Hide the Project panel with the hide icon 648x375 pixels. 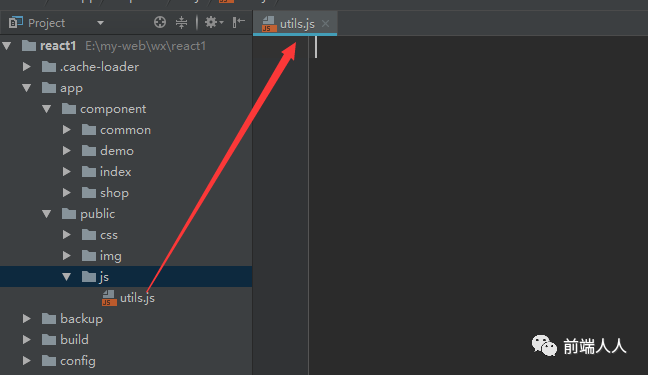coord(238,22)
